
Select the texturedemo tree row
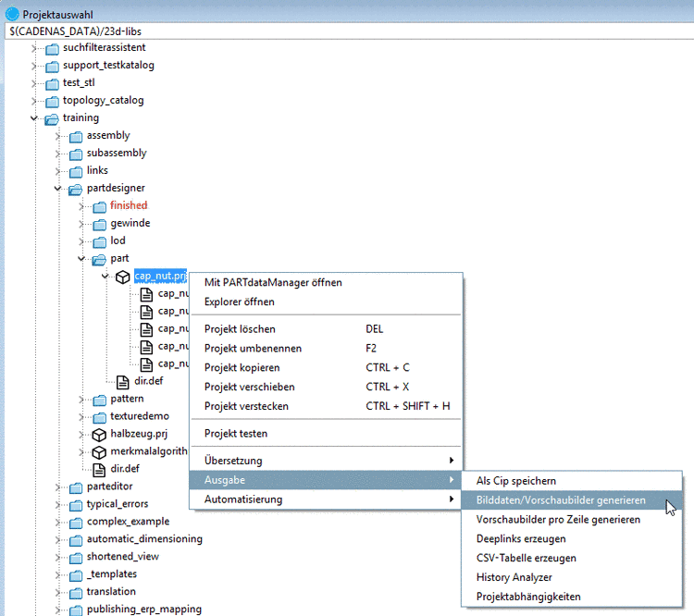click(x=140, y=416)
